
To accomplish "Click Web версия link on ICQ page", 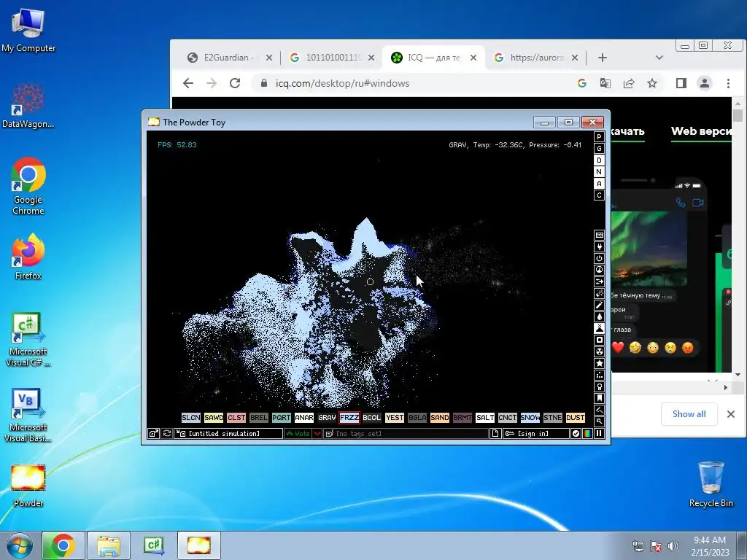I will [701, 131].
